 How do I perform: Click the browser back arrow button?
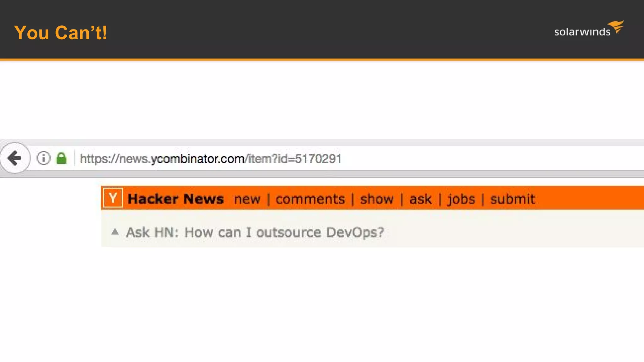(14, 158)
